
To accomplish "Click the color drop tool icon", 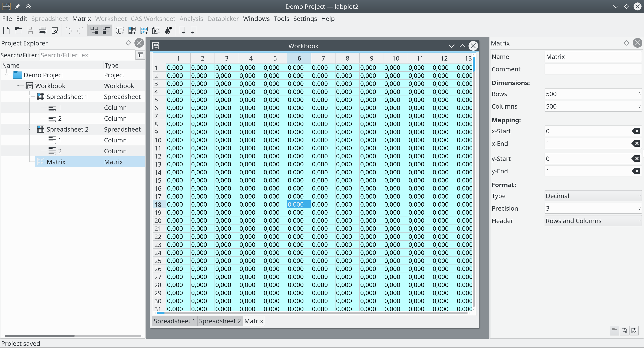I will click(x=168, y=31).
